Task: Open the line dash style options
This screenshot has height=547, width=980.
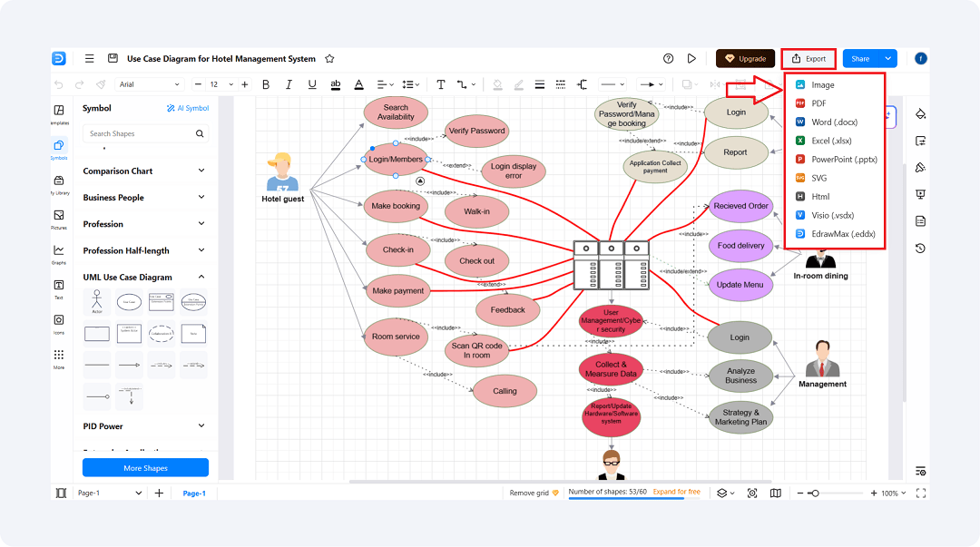Action: [561, 84]
